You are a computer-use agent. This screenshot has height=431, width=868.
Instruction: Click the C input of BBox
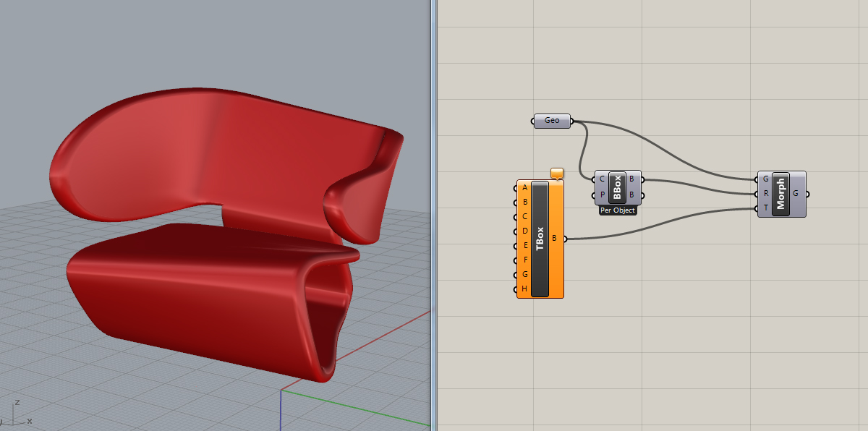coord(602,179)
